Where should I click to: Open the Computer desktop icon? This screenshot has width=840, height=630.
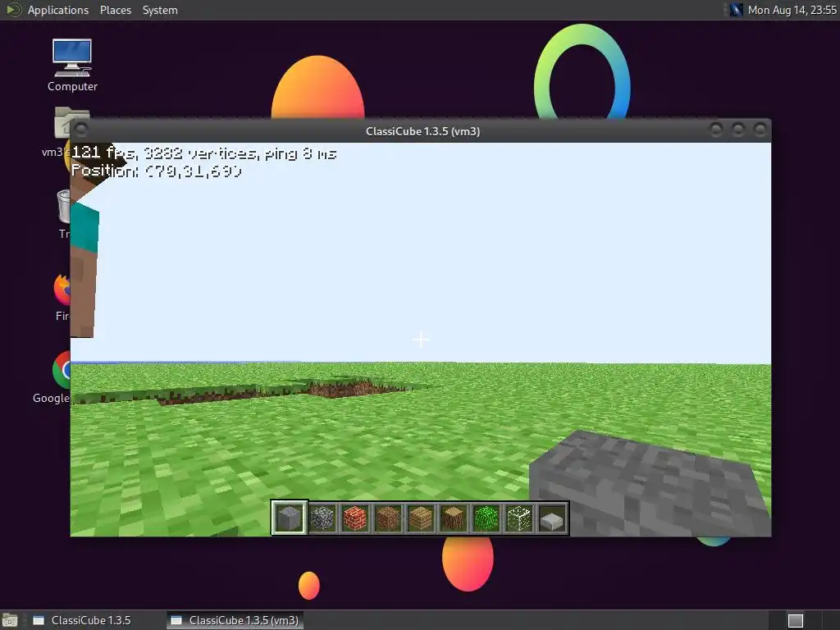pyautogui.click(x=72, y=65)
